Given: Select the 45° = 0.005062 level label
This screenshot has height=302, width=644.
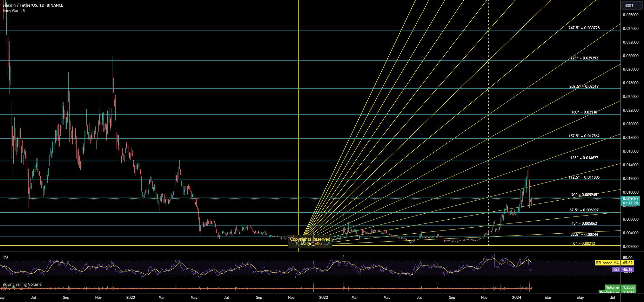Looking at the screenshot, I should (584, 223).
